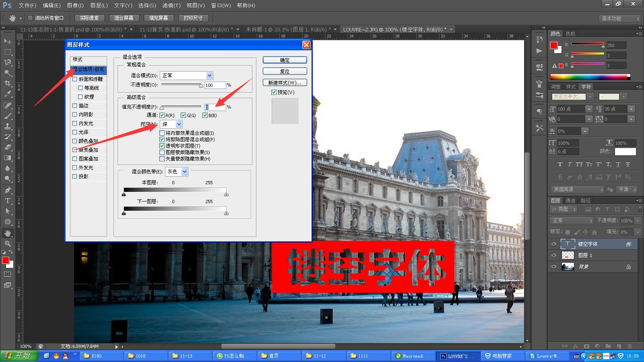Image resolution: width=644 pixels, height=362 pixels.
Task: Expand the 挖空 knockout dropdown
Action: (171, 124)
